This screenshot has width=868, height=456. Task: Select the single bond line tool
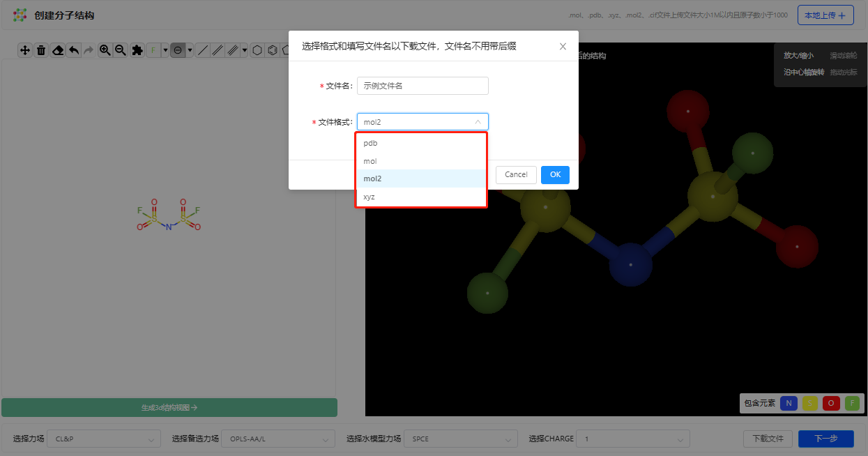click(203, 50)
